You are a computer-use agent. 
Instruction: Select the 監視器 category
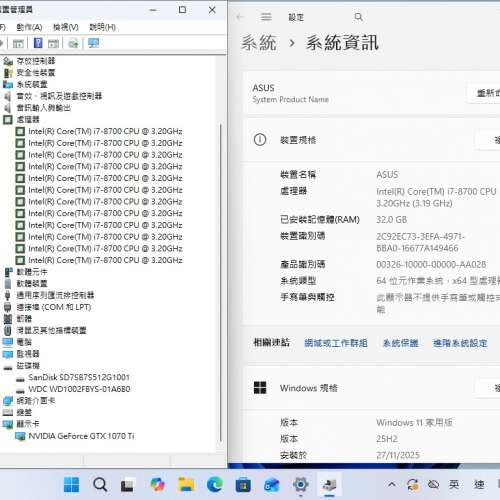(x=28, y=354)
